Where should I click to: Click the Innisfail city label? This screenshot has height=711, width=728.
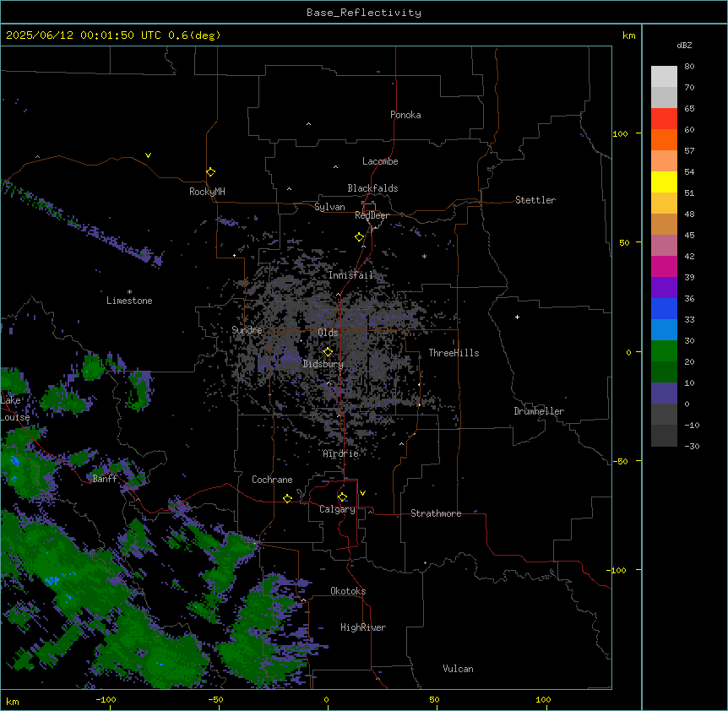click(x=351, y=275)
